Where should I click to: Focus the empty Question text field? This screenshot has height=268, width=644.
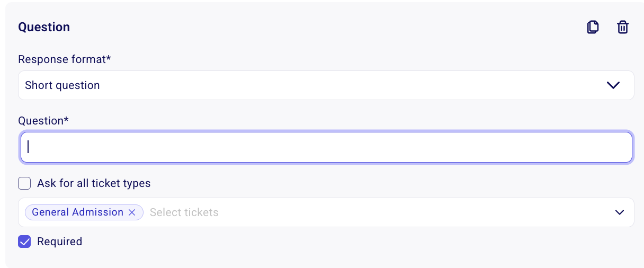click(x=326, y=147)
